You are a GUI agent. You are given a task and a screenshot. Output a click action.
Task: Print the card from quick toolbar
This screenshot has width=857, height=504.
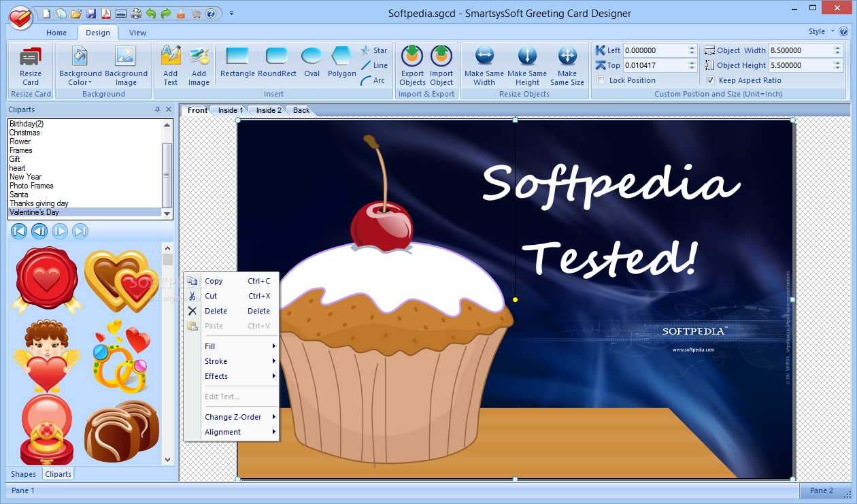click(x=136, y=14)
